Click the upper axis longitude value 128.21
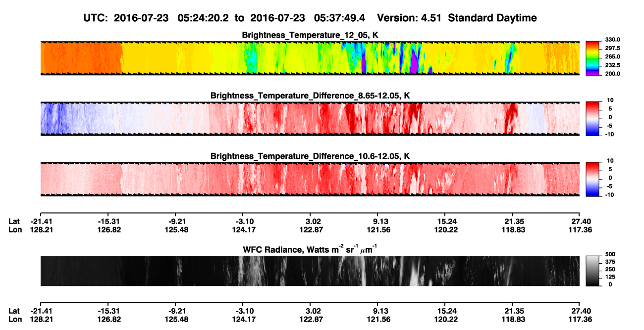 [x=41, y=230]
